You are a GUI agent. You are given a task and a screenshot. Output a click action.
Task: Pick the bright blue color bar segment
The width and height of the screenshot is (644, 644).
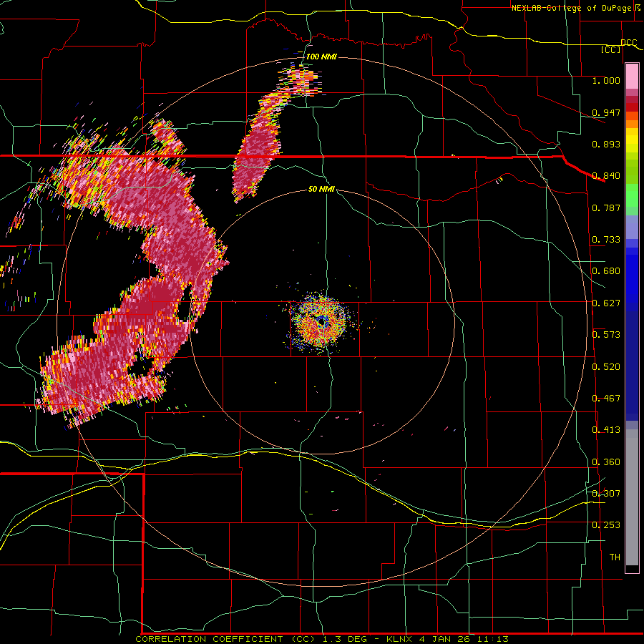point(632,280)
